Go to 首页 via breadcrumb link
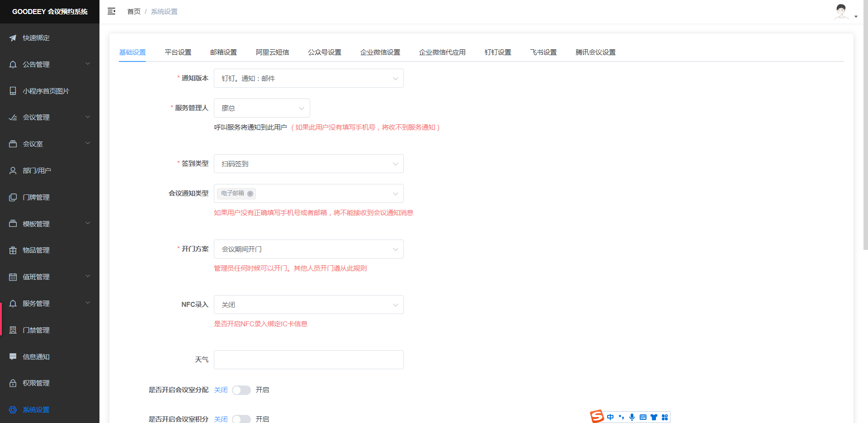 (x=134, y=12)
